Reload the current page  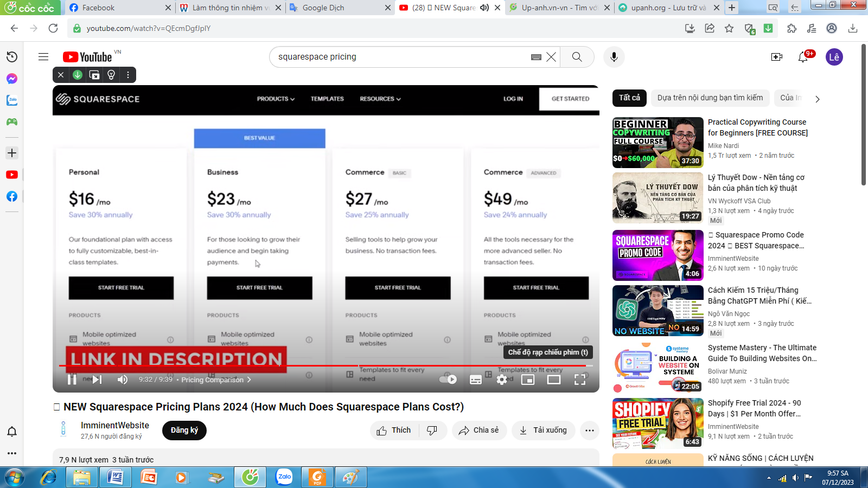[53, 28]
